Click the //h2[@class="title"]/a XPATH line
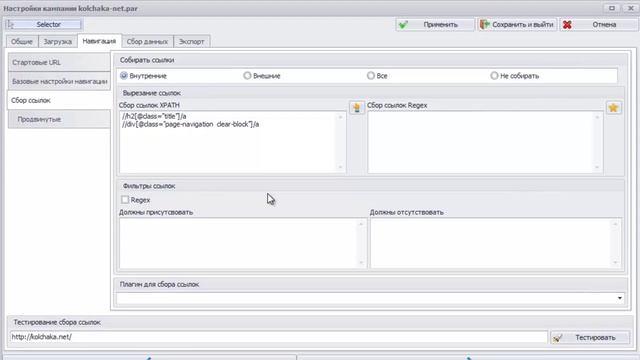The height and width of the screenshot is (360, 640). pyautogui.click(x=154, y=116)
